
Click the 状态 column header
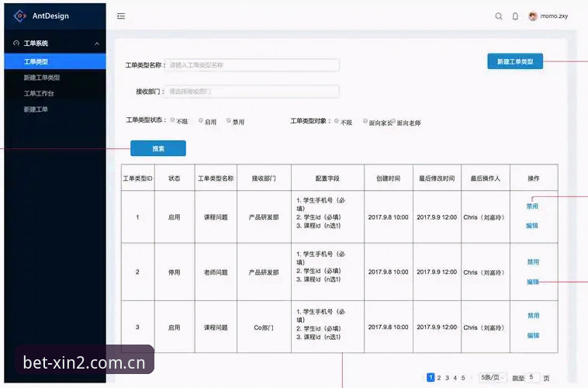coord(175,178)
